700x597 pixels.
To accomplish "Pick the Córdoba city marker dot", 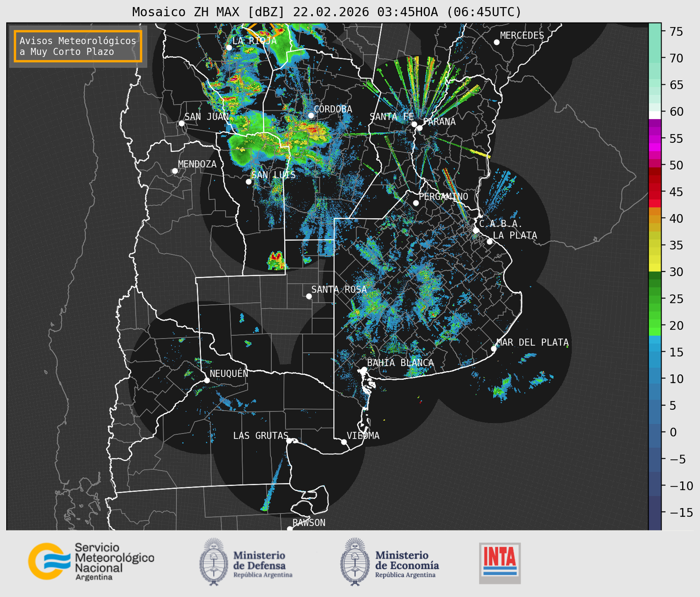I will point(311,115).
